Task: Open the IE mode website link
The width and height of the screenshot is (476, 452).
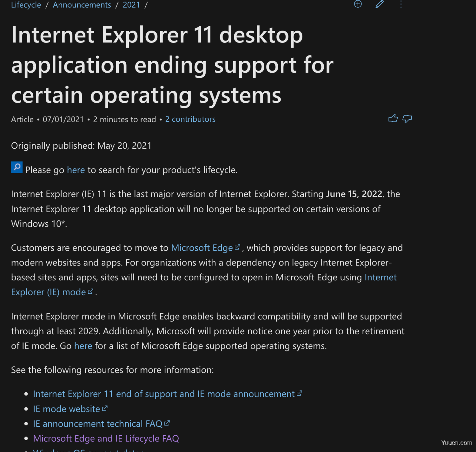Action: click(70, 409)
